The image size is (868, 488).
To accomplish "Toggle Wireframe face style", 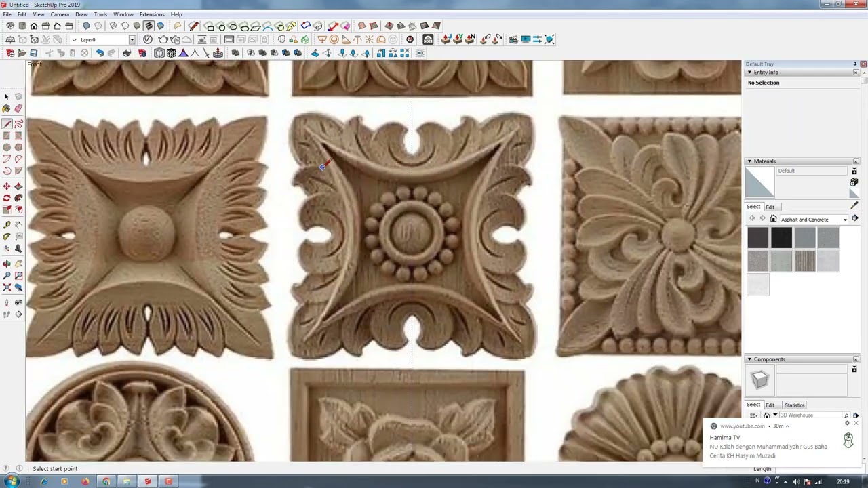I will click(x=113, y=26).
